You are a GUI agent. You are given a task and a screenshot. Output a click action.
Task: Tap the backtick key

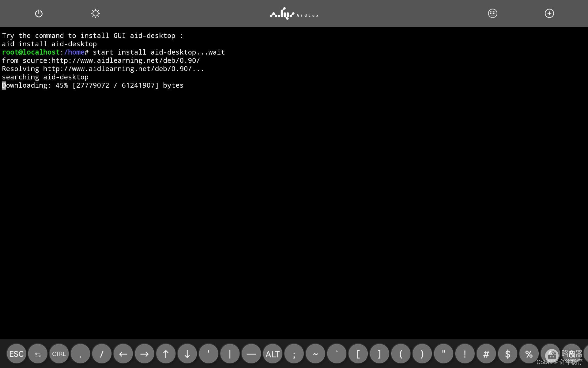pos(337,354)
